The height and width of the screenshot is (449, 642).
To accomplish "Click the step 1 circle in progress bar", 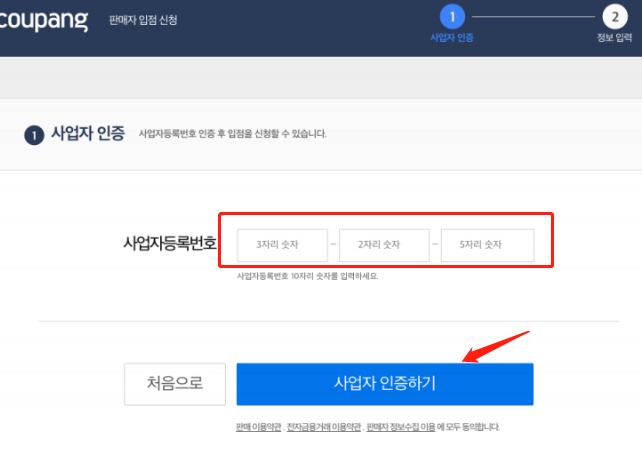I will click(452, 16).
